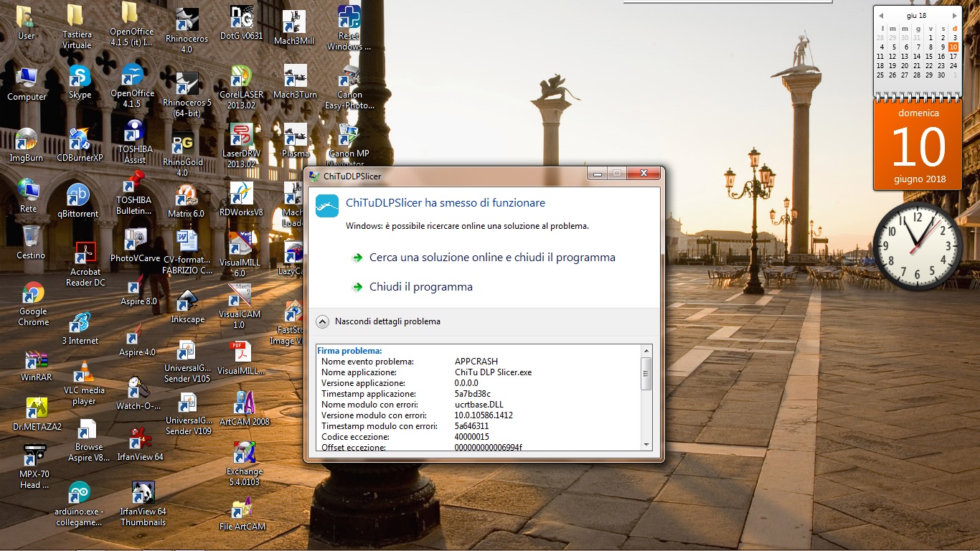Click Chiudi il programma option

pyautogui.click(x=420, y=287)
